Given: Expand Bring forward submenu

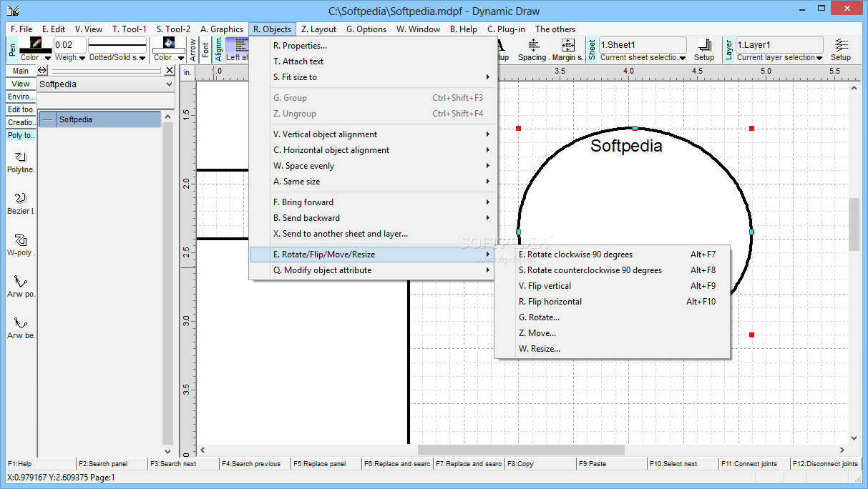Looking at the screenshot, I should click(372, 202).
